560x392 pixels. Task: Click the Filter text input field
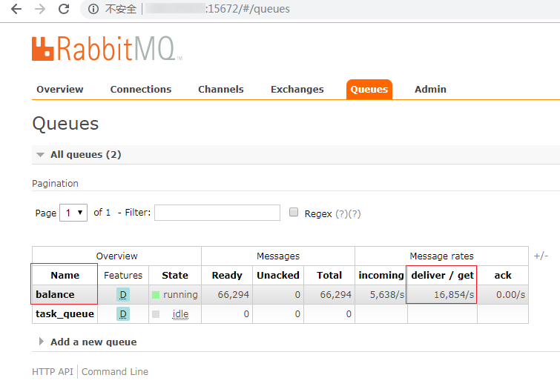click(x=217, y=213)
